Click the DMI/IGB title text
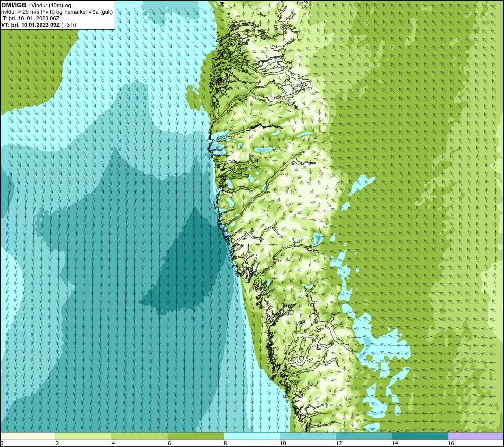Viewport: 504px width, 447px height. (x=14, y=5)
